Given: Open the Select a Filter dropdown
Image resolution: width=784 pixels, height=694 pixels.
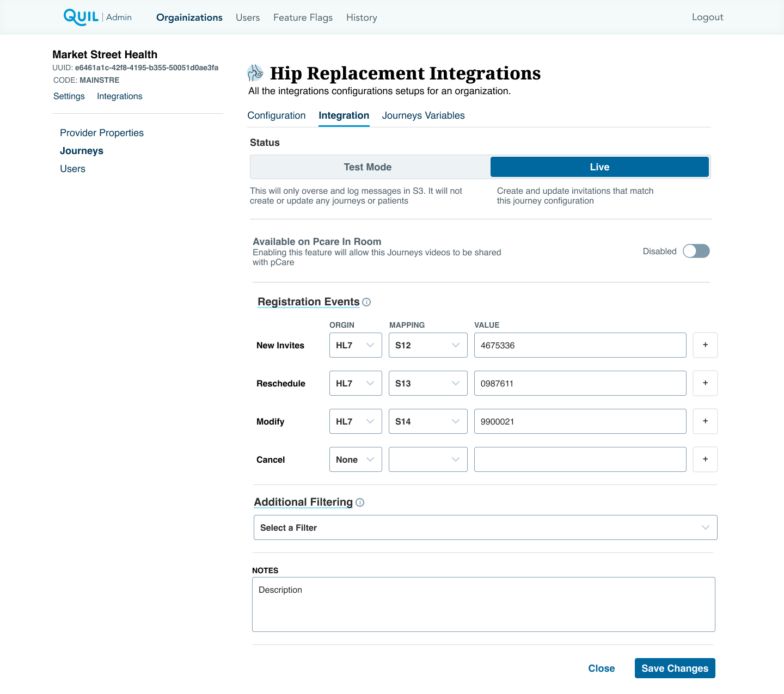Looking at the screenshot, I should click(485, 527).
